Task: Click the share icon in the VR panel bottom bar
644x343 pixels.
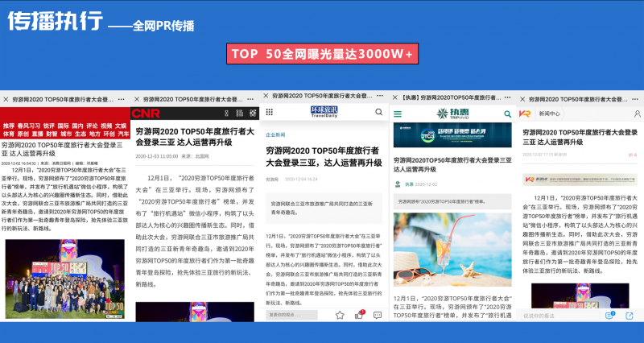Action: coord(630,316)
